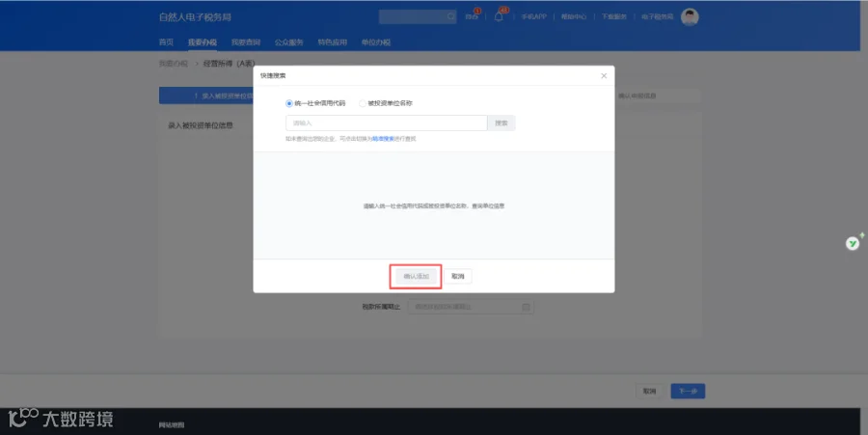Image resolution: width=868 pixels, height=435 pixels.
Task: Open the 我要办税 navigation tab
Action: coord(203,42)
